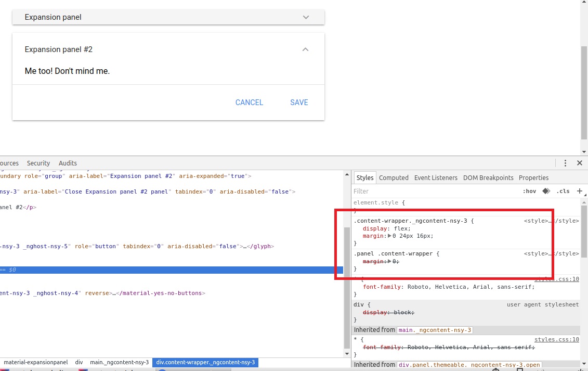Close DevTools using the X icon
588x371 pixels.
tap(579, 163)
